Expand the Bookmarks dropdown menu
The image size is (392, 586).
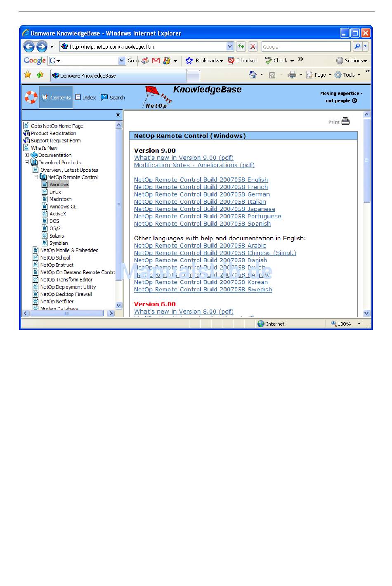point(222,61)
